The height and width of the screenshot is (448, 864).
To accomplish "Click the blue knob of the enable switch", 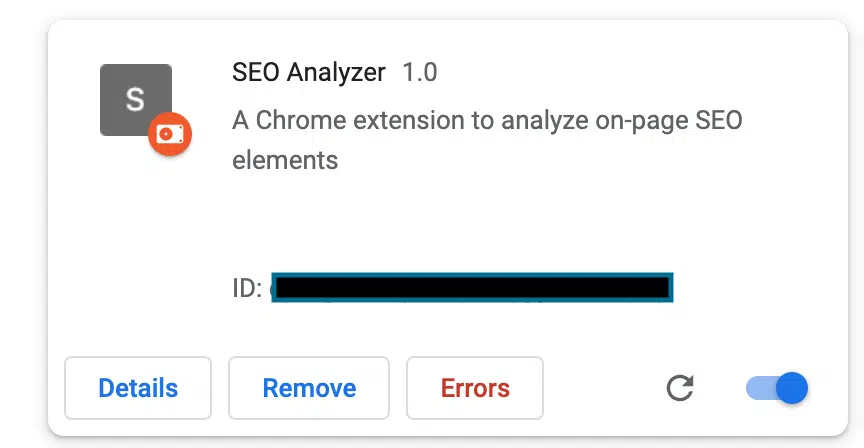I will (x=791, y=388).
